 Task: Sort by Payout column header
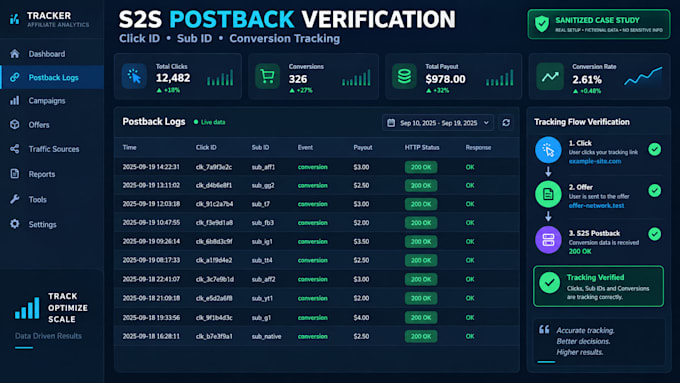[x=363, y=147]
